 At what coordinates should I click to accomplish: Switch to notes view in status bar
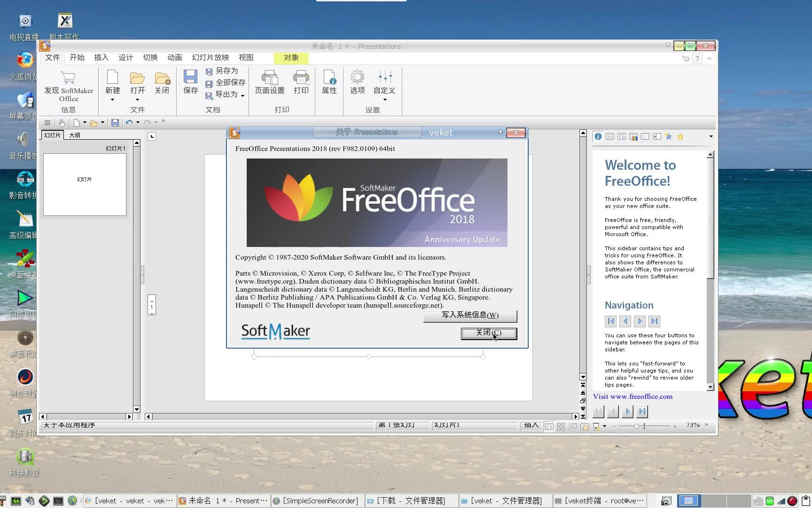point(585,427)
